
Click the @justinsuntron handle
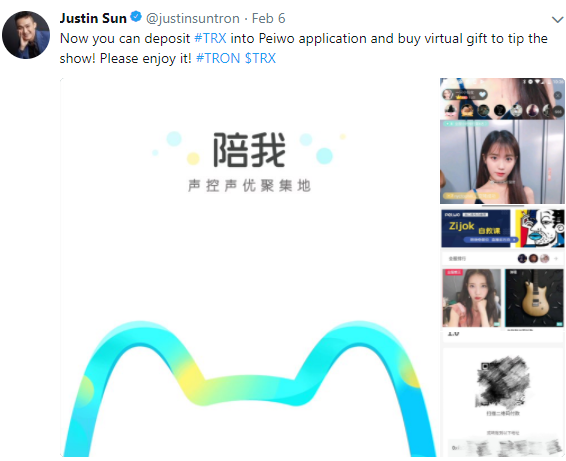coord(193,18)
